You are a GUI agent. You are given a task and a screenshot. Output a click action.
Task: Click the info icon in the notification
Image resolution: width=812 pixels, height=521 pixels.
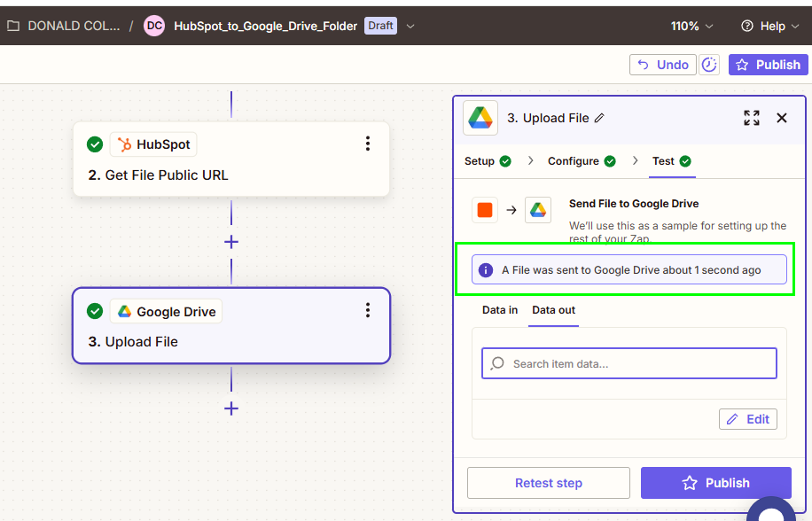pyautogui.click(x=485, y=270)
